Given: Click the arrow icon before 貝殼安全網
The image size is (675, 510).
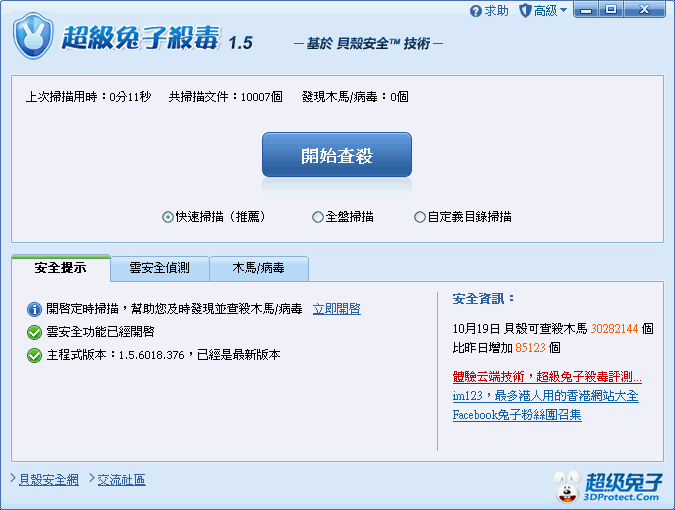Looking at the screenshot, I should coord(12,480).
